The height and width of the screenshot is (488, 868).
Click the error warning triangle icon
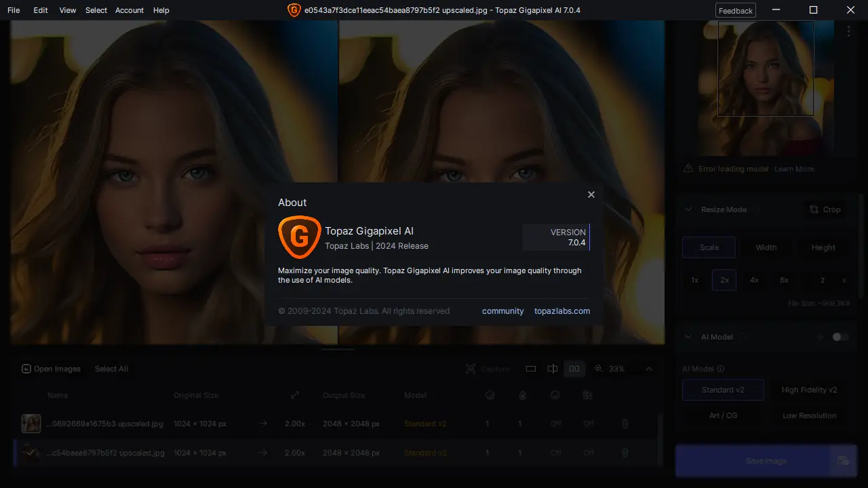(x=688, y=169)
